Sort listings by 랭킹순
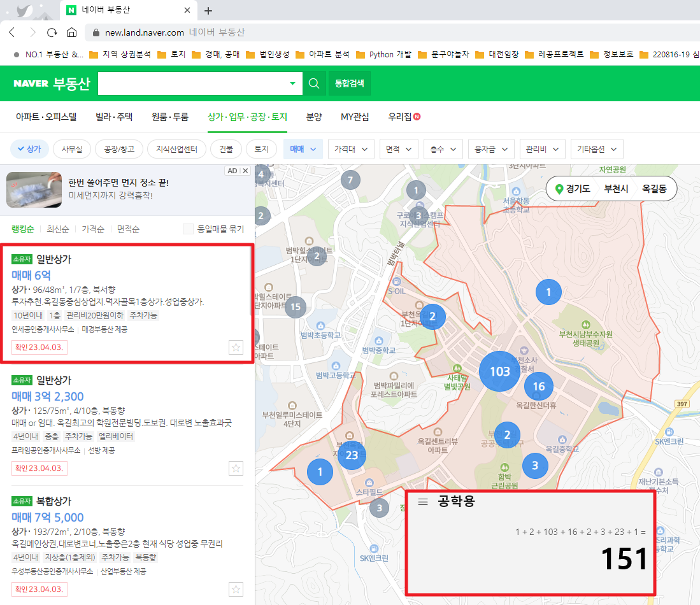Image resolution: width=700 pixels, height=605 pixels. point(22,229)
